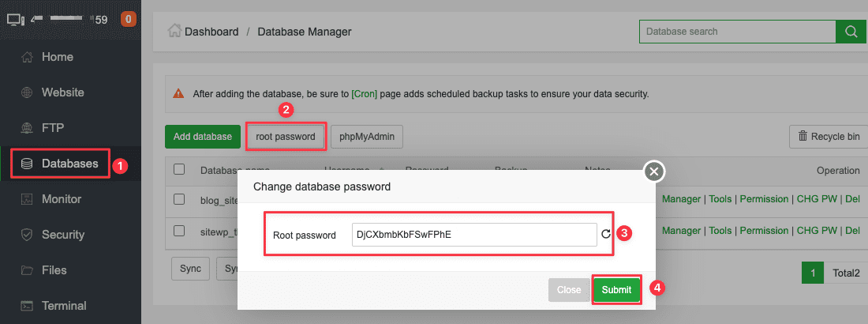Screen dimensions: 868x324
Task: Click the Home house icon in sidebar
Action: [x=27, y=57]
